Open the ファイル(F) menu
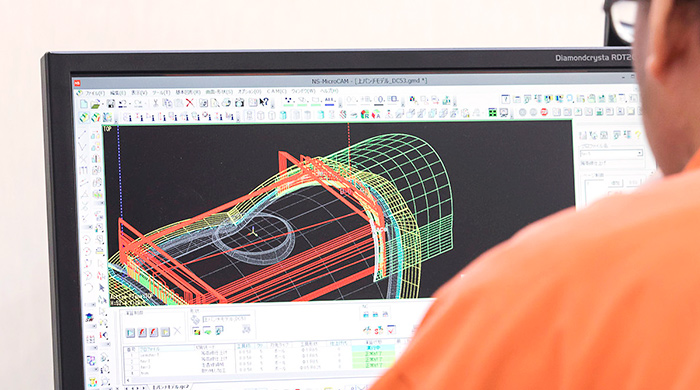This screenshot has height=390, width=700. pos(95,93)
